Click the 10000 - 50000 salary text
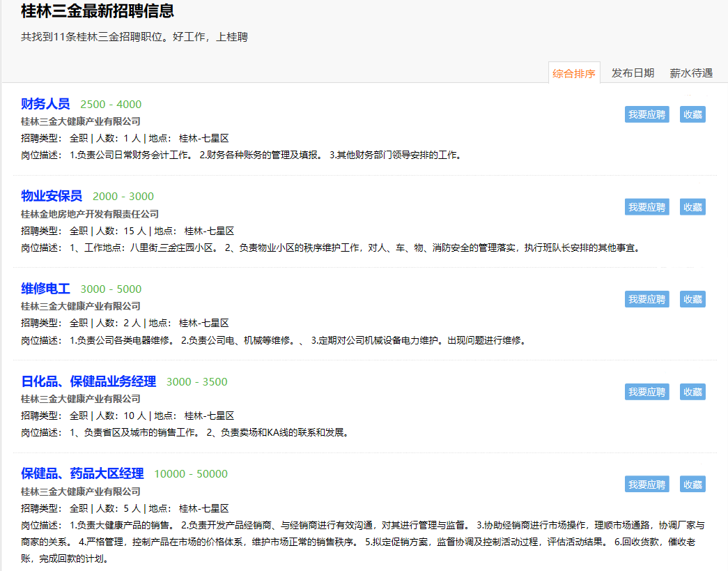The image size is (728, 571). [x=191, y=474]
